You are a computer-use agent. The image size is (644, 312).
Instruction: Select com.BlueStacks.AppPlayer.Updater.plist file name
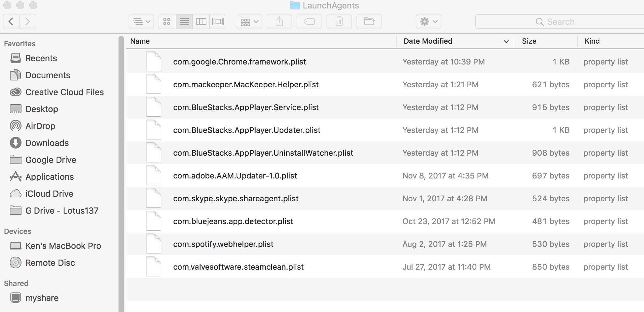point(247,130)
